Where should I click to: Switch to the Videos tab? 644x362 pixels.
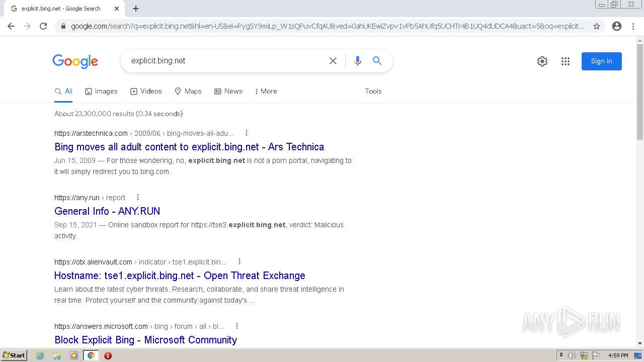pos(146,92)
